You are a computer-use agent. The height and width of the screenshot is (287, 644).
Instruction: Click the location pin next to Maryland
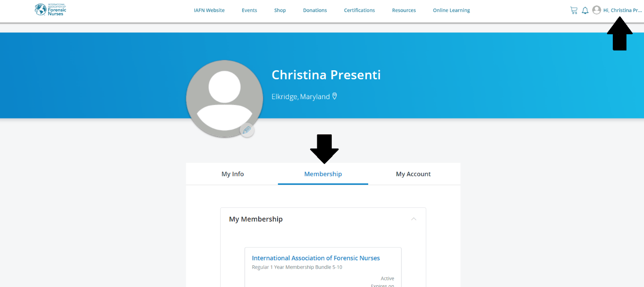point(334,96)
